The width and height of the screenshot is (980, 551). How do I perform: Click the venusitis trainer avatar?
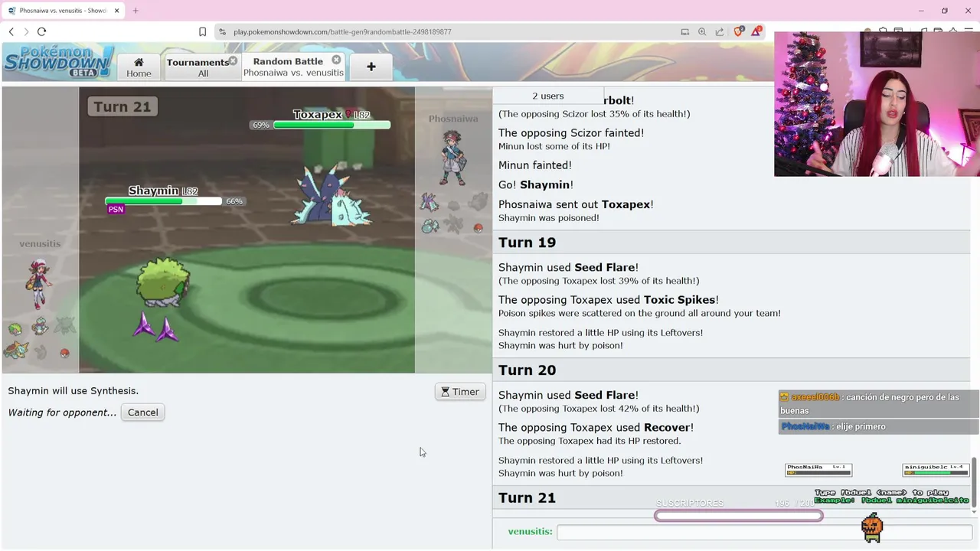(x=38, y=282)
